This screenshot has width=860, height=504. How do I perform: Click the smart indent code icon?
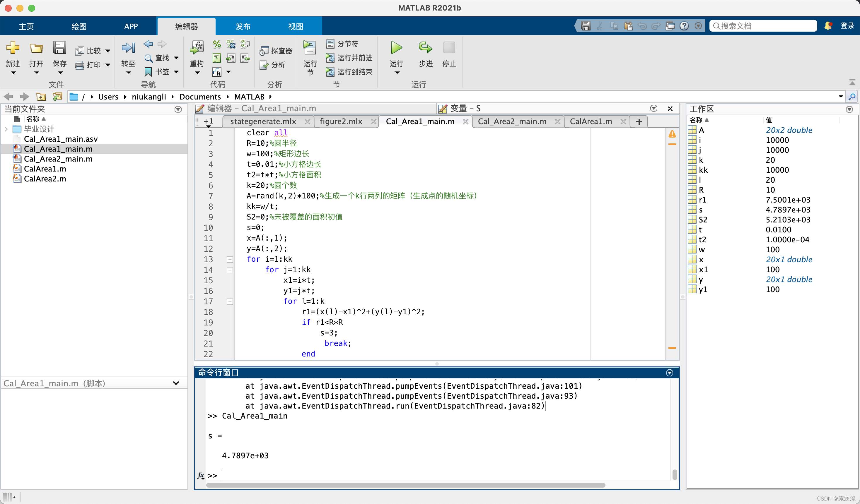[217, 58]
